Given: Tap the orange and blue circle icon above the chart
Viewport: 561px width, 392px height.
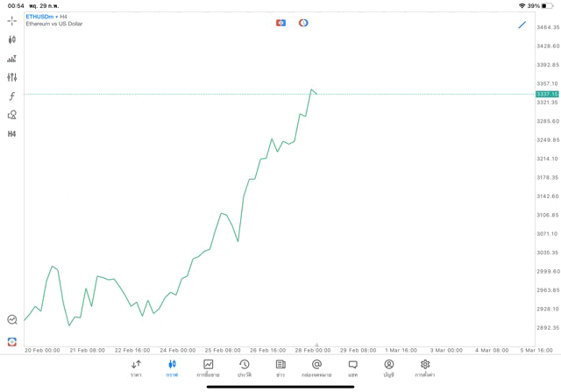Looking at the screenshot, I should [303, 23].
